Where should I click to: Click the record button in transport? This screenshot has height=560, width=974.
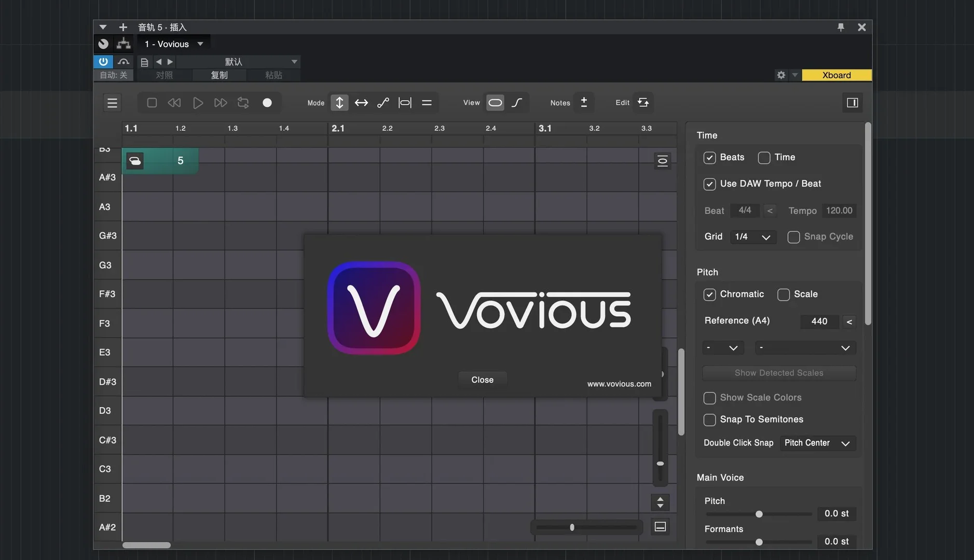(267, 103)
